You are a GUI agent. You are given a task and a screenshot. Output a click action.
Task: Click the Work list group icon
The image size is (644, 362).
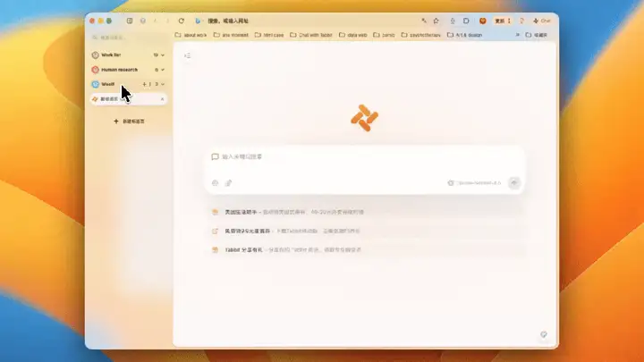click(96, 55)
